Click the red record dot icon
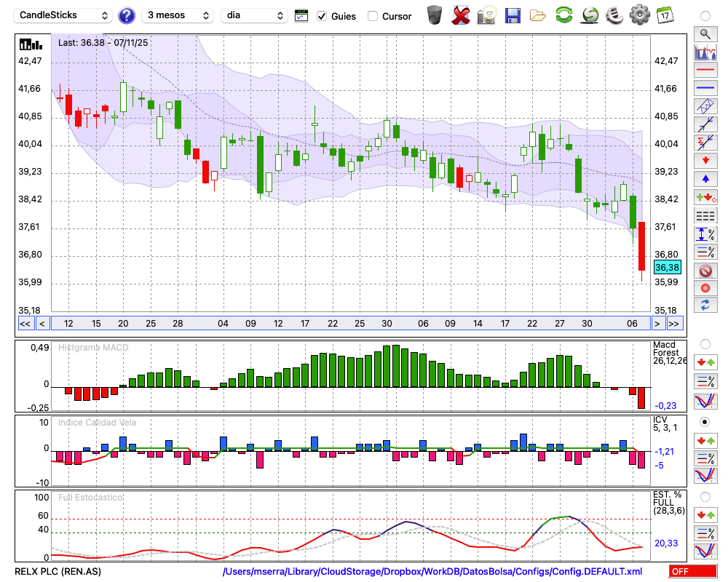Image resolution: width=728 pixels, height=582 pixels. tap(705, 288)
